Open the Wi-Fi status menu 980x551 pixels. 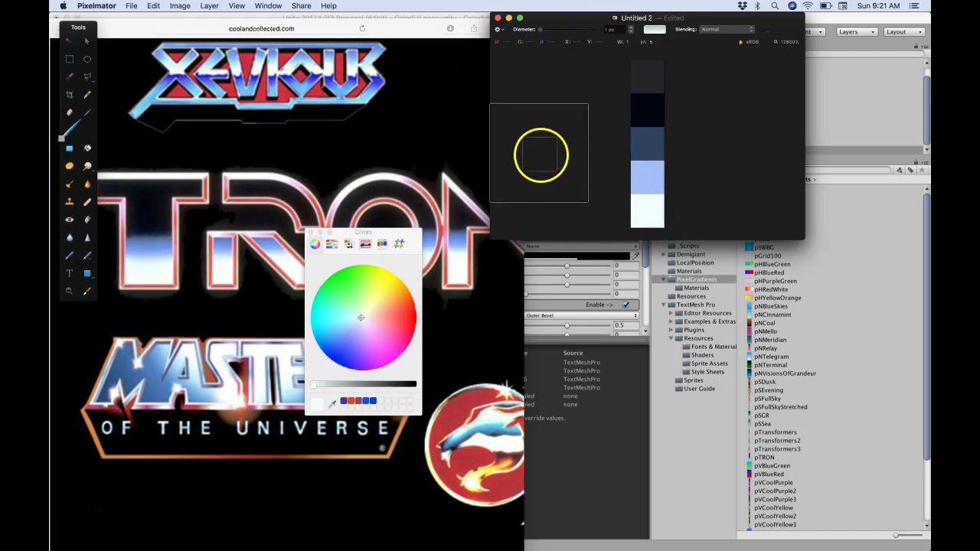[x=808, y=5]
